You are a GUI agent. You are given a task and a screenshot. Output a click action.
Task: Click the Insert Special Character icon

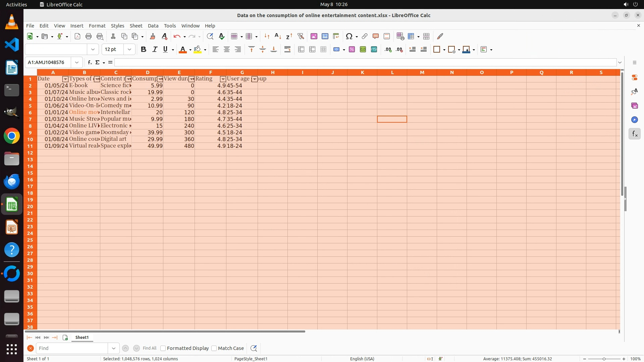pos(349,36)
